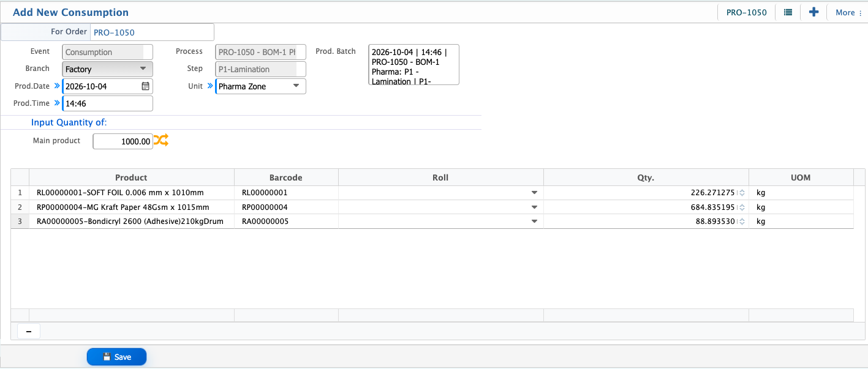The image size is (868, 369).
Task: Click the plus icon to add new
Action: 813,12
